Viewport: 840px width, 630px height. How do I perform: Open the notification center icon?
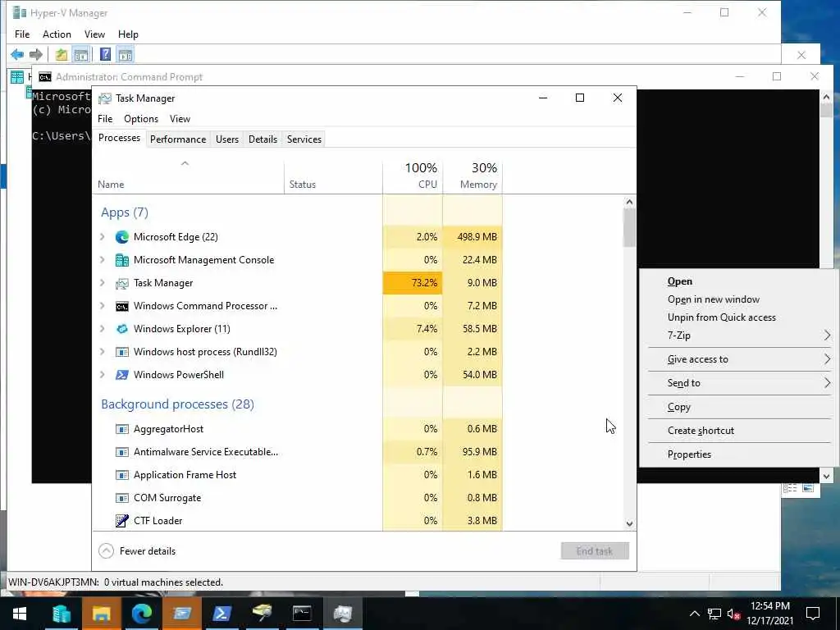(x=813, y=614)
